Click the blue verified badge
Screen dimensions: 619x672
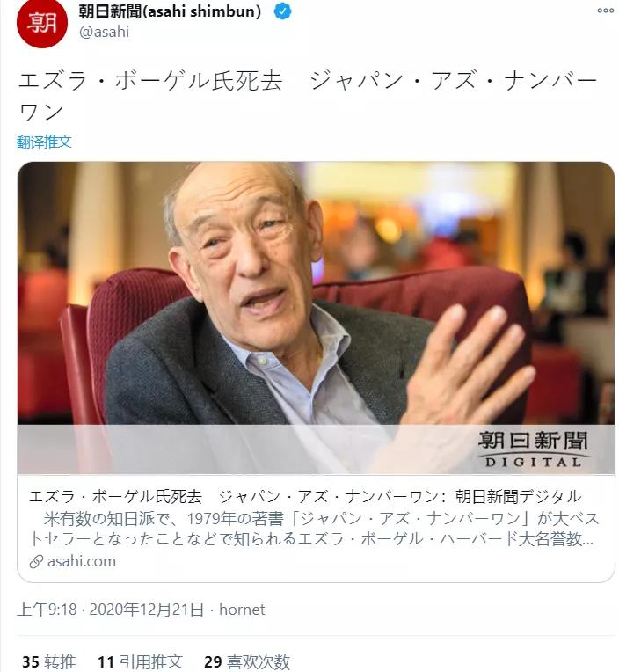(283, 11)
